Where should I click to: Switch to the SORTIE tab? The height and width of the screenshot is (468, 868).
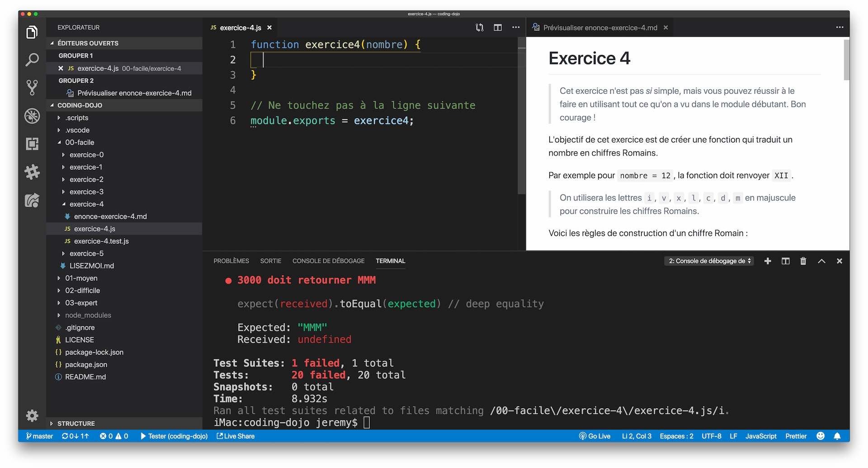click(270, 261)
